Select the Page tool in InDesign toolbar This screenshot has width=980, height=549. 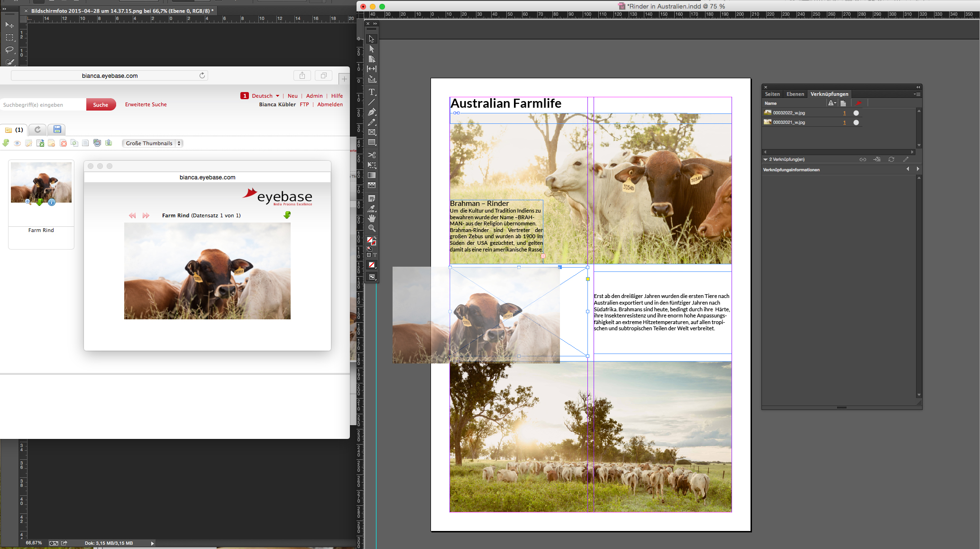tap(372, 59)
